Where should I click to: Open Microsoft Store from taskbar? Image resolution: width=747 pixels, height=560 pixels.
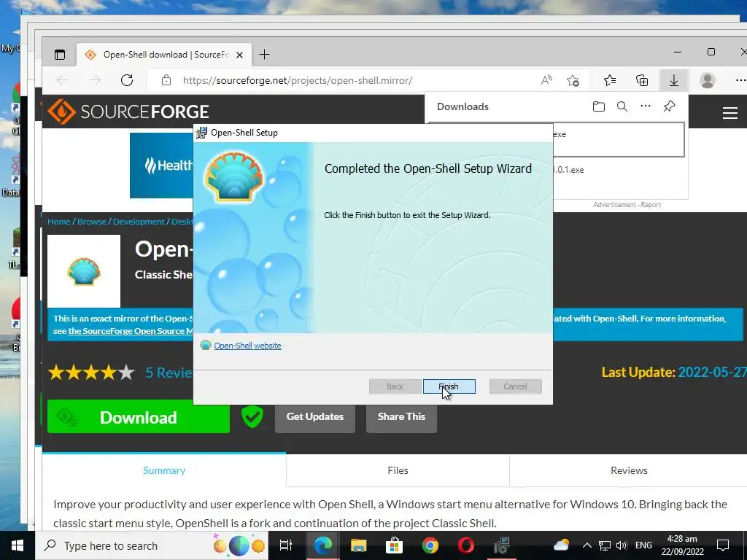coord(394,545)
